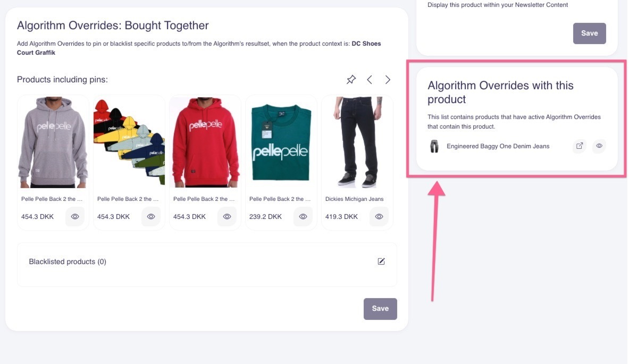Click the pin icon above products
The image size is (629, 364).
point(351,80)
